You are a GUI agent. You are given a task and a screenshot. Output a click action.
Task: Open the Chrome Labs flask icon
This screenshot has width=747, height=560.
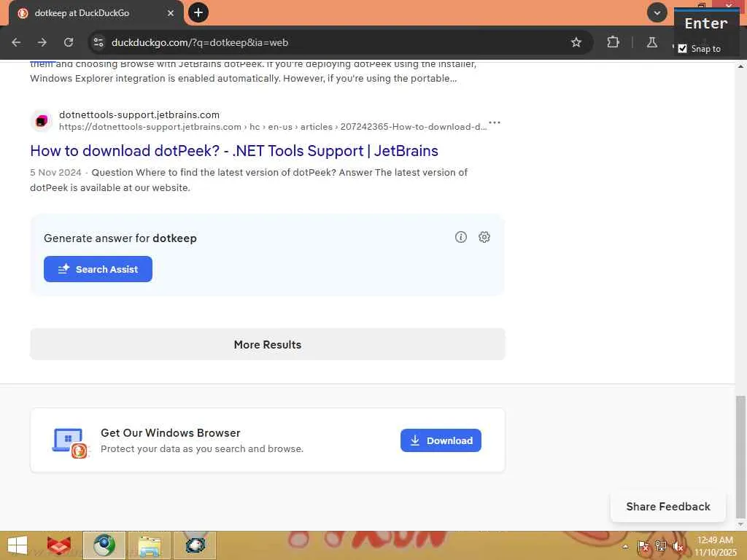(x=651, y=42)
